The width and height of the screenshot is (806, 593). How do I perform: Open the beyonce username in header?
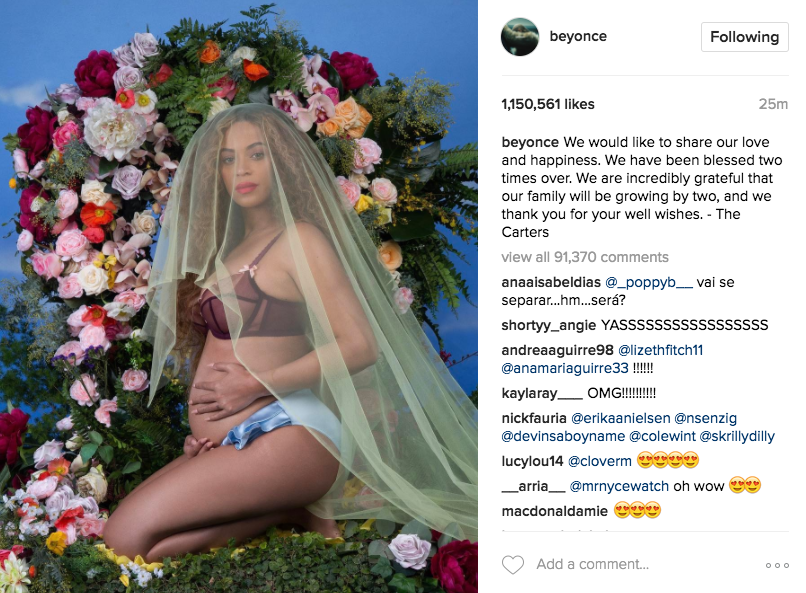pyautogui.click(x=578, y=36)
